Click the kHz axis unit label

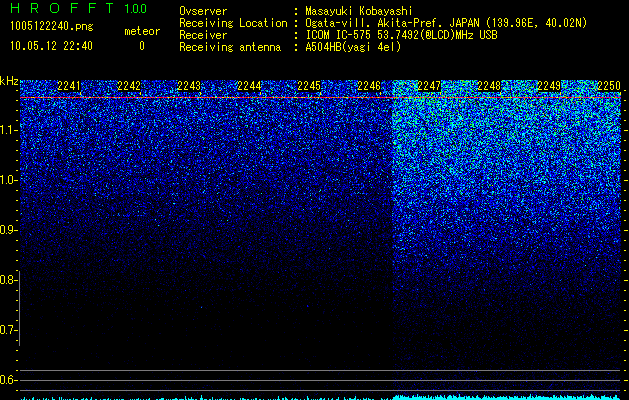(9, 81)
